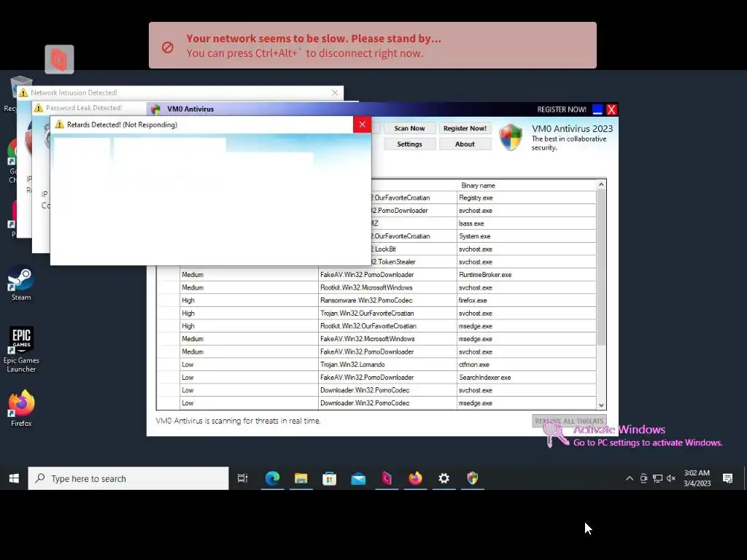Select FakeAV.Win32.MicrosoftWindows threat
The width and height of the screenshot is (747, 560).
click(387, 339)
